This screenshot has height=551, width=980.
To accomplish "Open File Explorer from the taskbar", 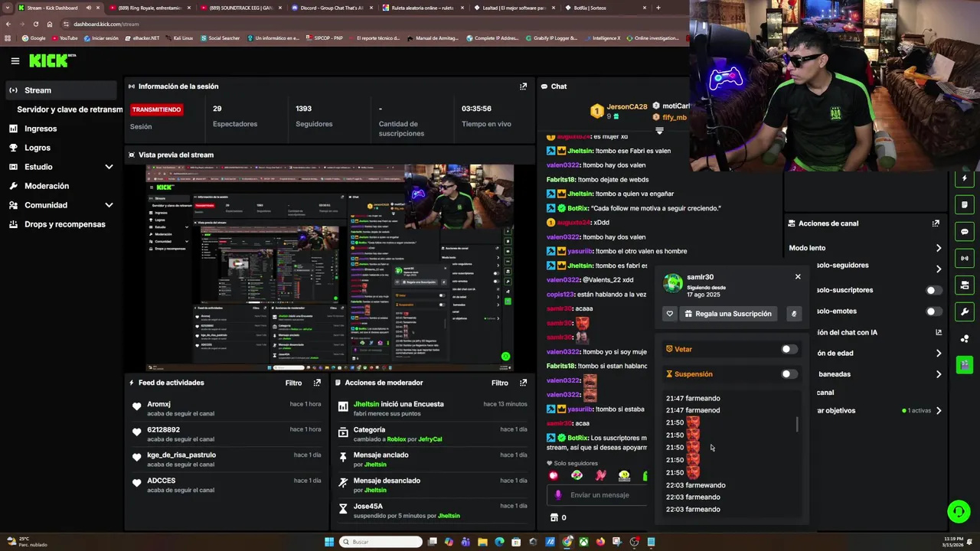I will pos(482,542).
